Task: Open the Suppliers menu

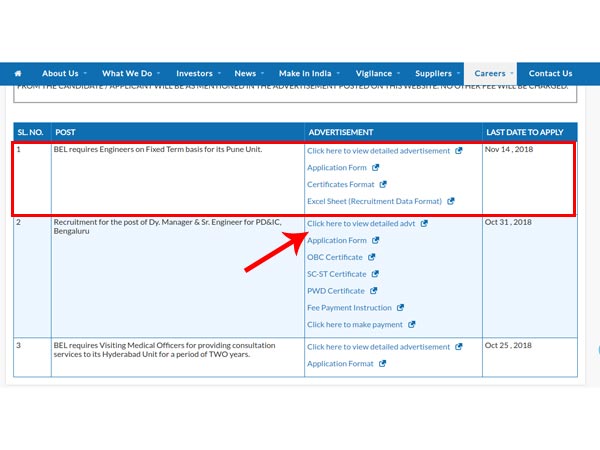Action: point(433,73)
